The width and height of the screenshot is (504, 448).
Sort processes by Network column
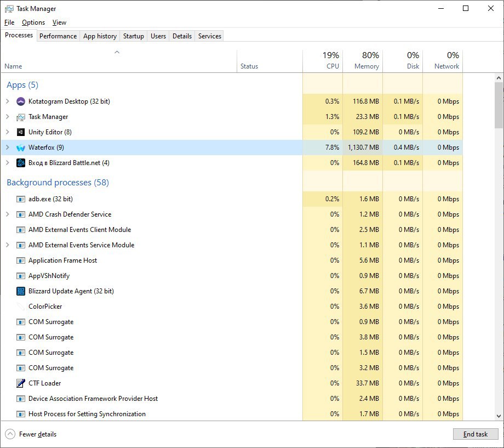pyautogui.click(x=443, y=61)
